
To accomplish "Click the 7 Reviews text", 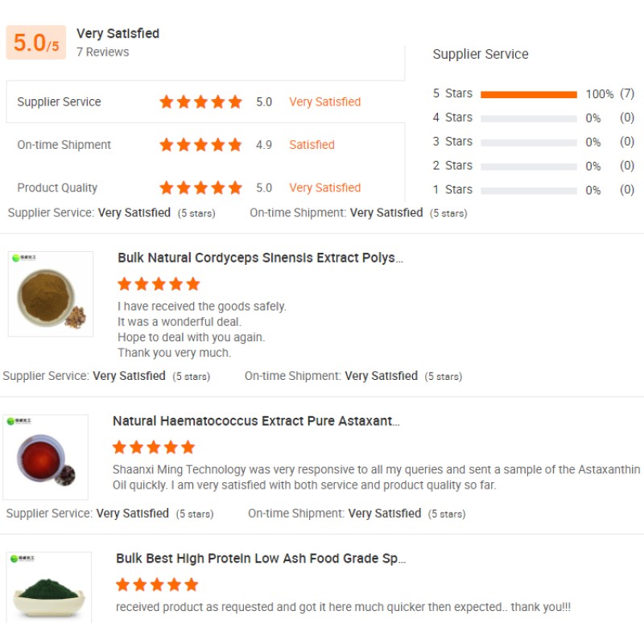I will point(101,52).
